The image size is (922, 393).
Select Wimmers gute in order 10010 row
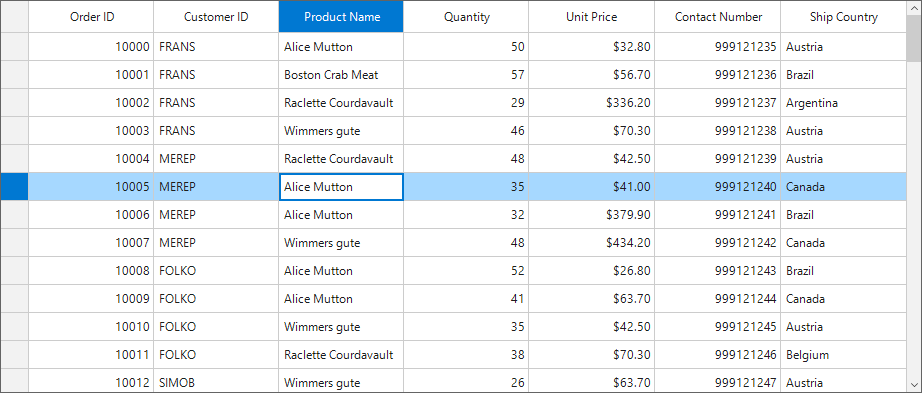point(341,327)
